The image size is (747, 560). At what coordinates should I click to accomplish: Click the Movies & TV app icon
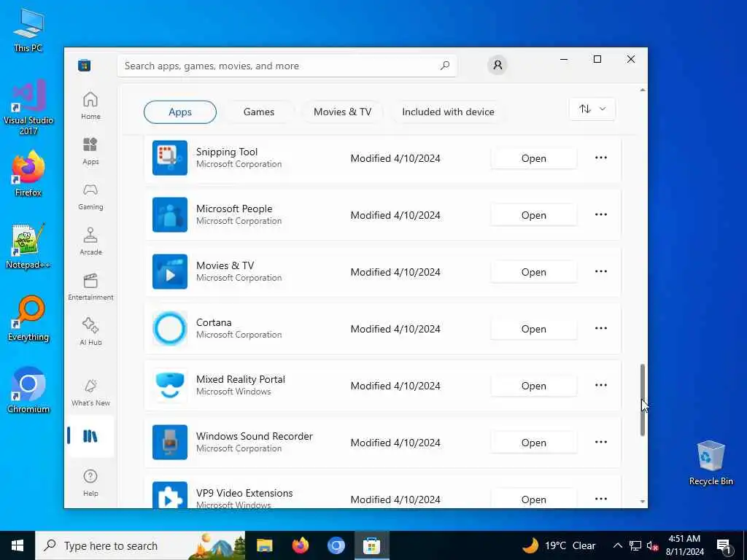(x=169, y=271)
